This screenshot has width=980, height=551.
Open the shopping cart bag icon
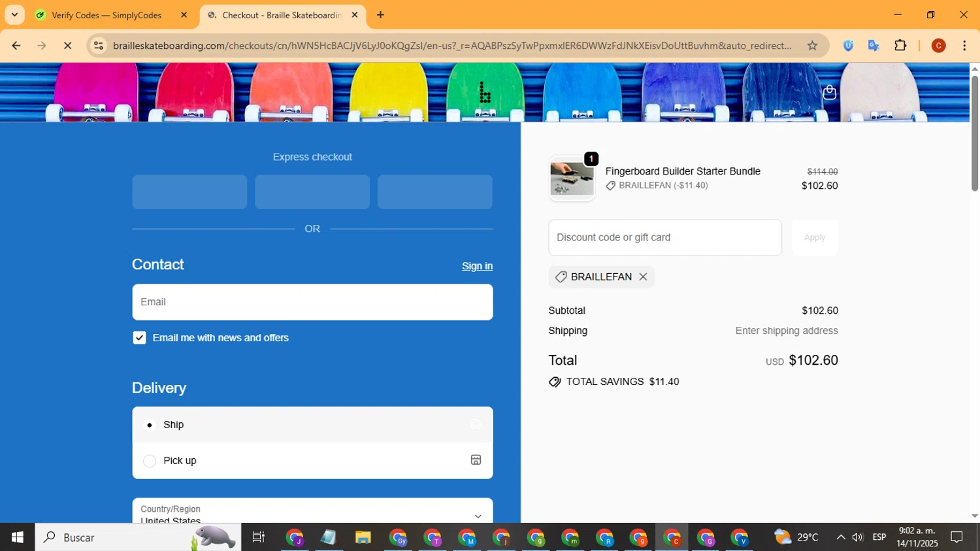pyautogui.click(x=829, y=92)
